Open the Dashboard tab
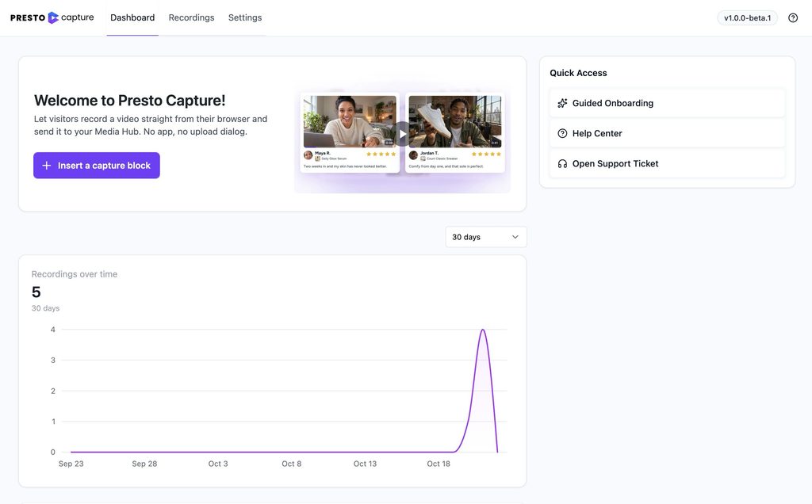 [x=132, y=17]
